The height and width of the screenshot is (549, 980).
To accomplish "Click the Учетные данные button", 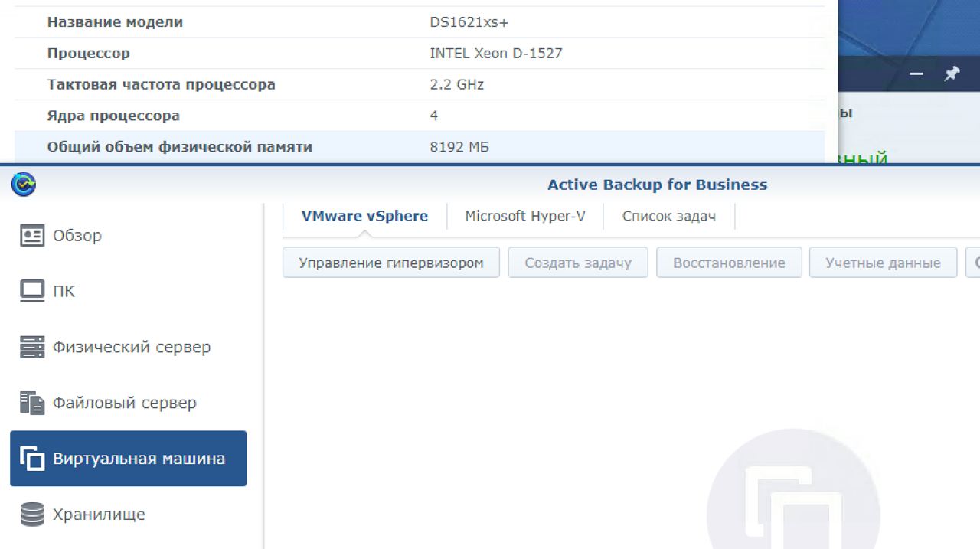I will point(883,263).
